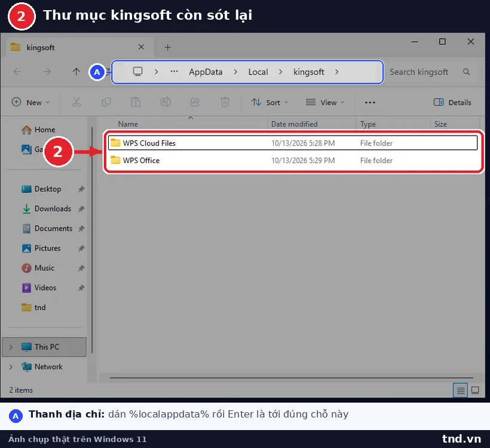Click chevron after Local in address bar
The width and height of the screenshot is (490, 448).
(x=280, y=72)
